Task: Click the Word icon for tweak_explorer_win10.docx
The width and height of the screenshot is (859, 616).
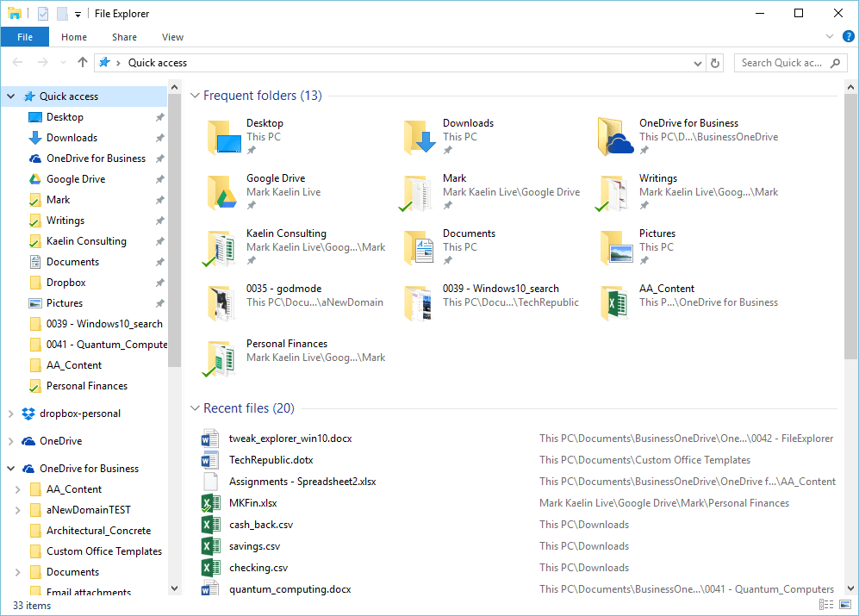Action: [x=210, y=439]
